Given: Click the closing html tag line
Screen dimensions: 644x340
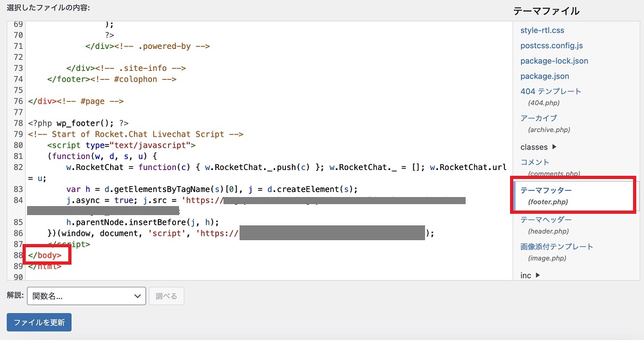Looking at the screenshot, I should pyautogui.click(x=45, y=267).
